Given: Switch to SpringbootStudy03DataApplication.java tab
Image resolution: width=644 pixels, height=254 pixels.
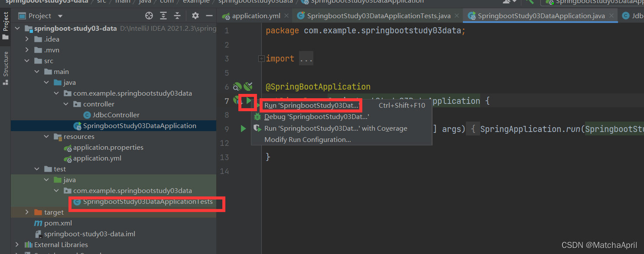Looking at the screenshot, I should 541,16.
